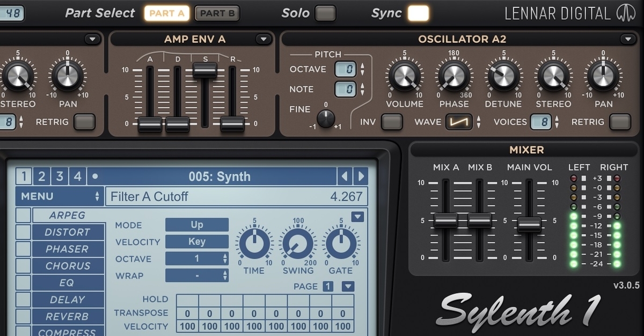The image size is (644, 336).
Task: Go to previous preset with left arrow
Action: (345, 176)
